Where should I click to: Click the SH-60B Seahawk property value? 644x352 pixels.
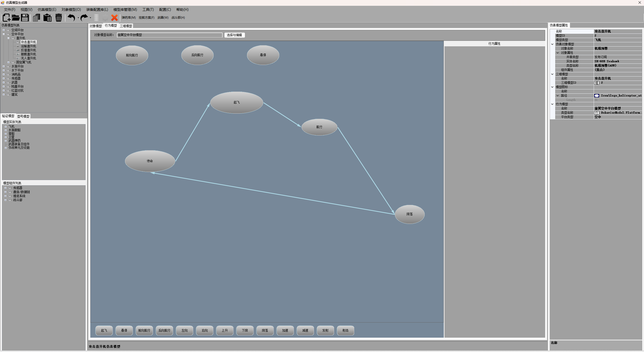tap(618, 61)
